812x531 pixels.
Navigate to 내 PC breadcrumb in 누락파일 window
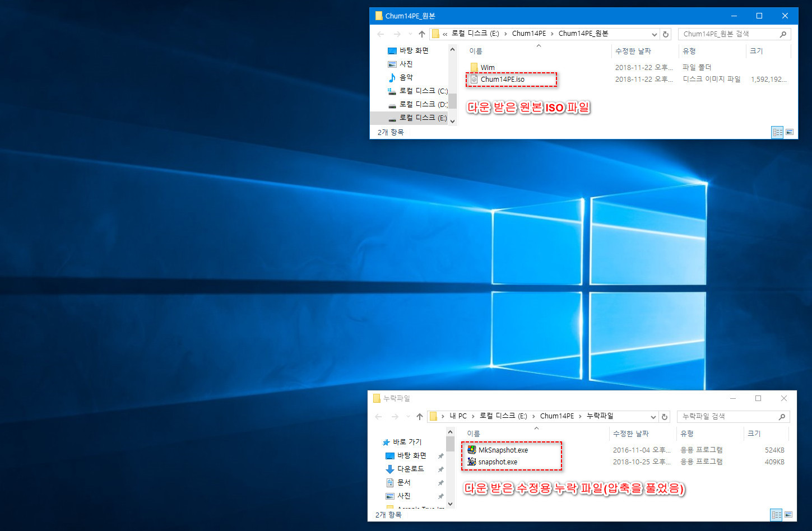tap(458, 416)
